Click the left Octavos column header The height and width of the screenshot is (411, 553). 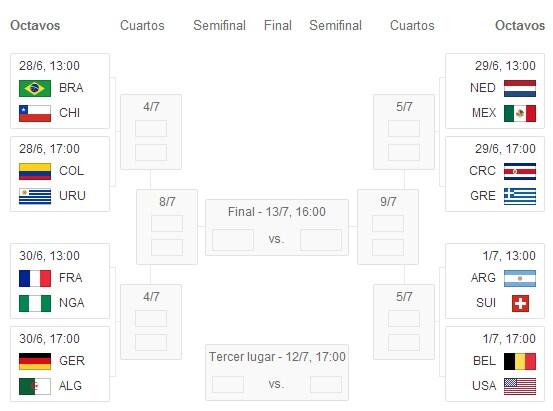[x=35, y=25]
